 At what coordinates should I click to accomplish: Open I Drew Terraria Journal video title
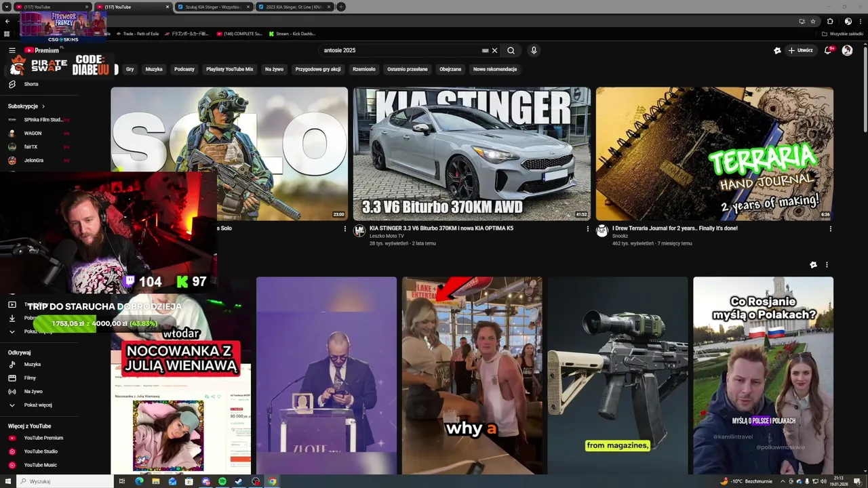click(x=675, y=228)
